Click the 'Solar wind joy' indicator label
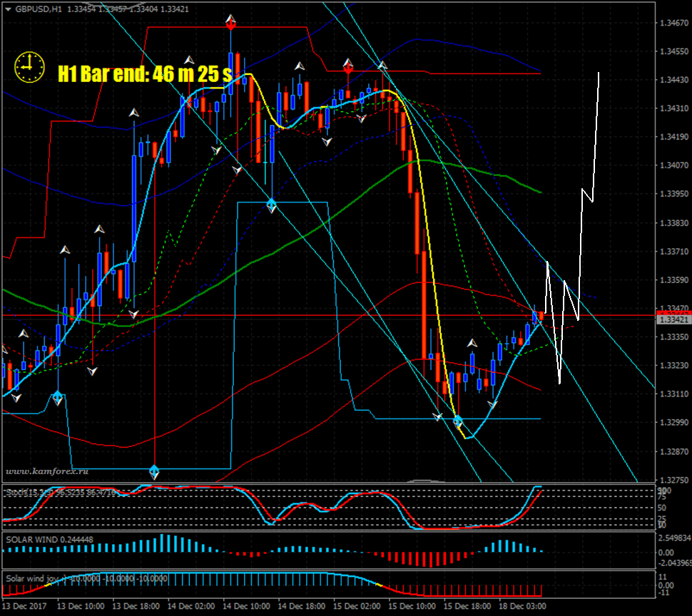The image size is (692, 616). pyautogui.click(x=86, y=578)
